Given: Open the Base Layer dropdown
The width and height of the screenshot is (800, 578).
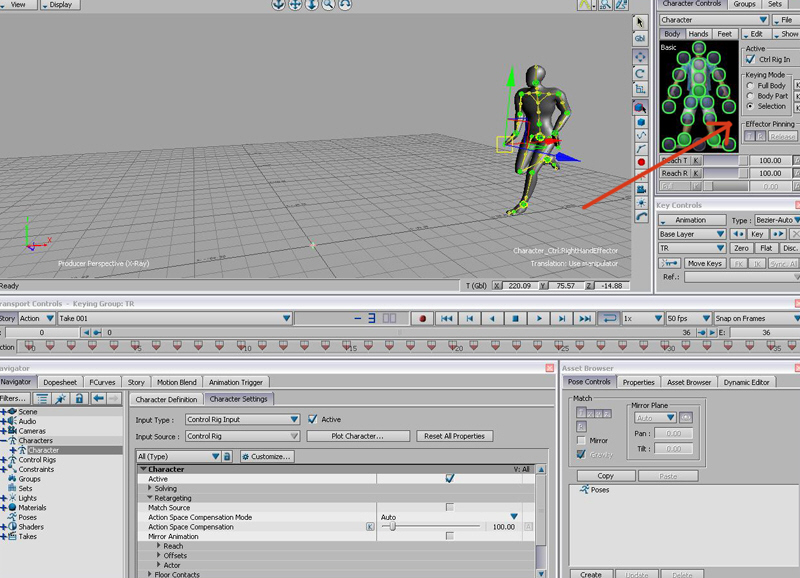Looking at the screenshot, I should pos(691,234).
